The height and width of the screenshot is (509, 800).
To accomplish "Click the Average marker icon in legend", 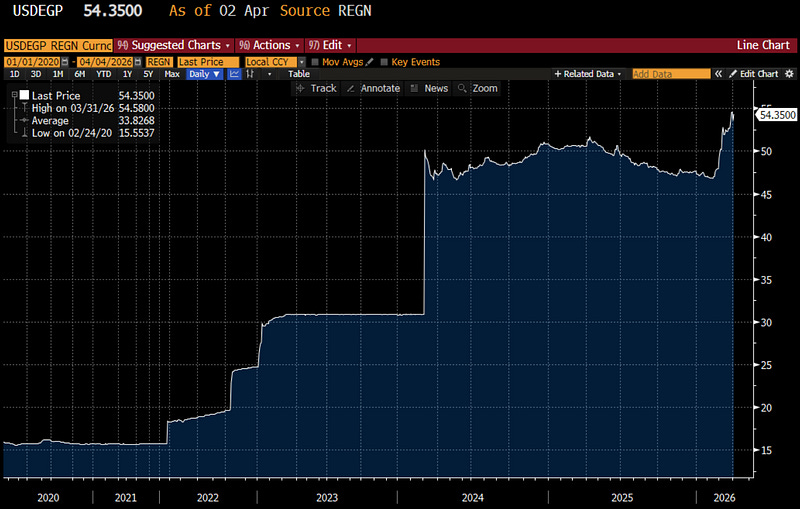I will pos(24,120).
